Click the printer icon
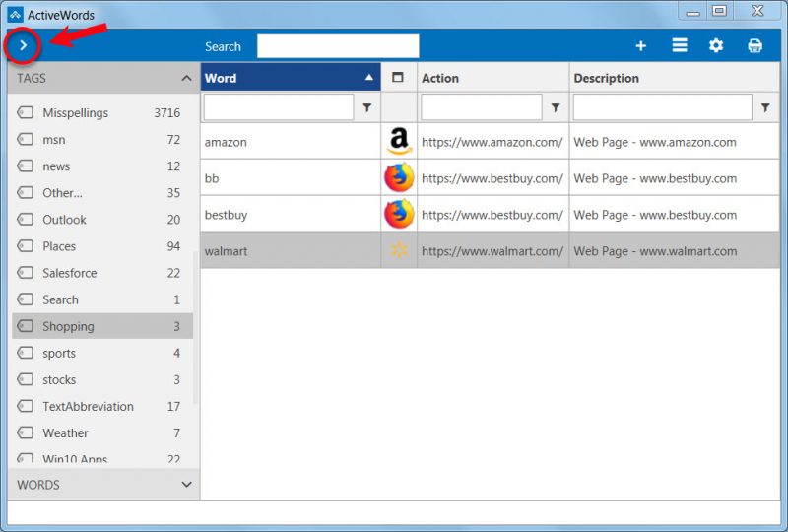This screenshot has width=788, height=532. tap(755, 45)
